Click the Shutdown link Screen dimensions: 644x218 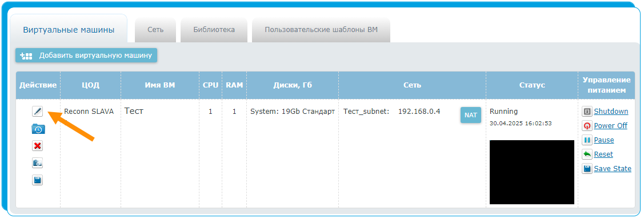611,112
